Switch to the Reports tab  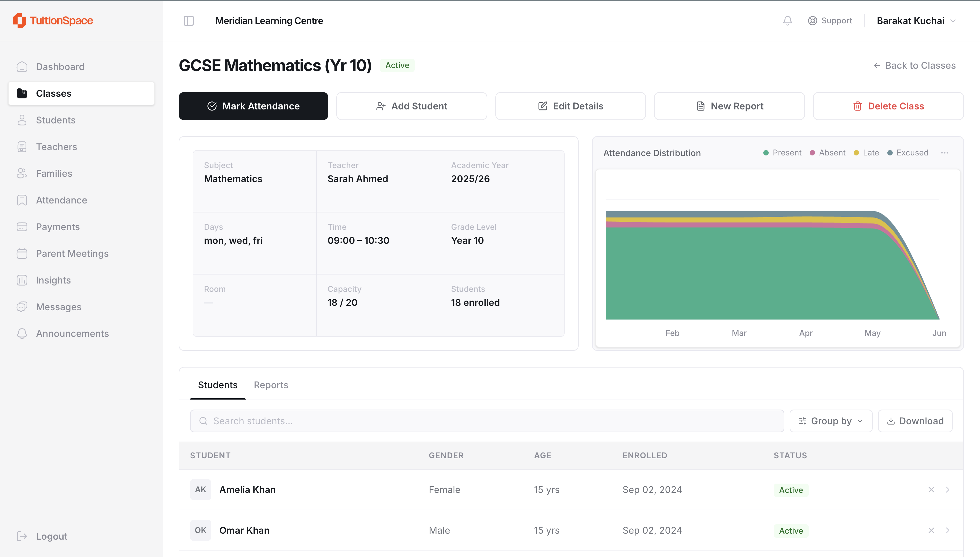(x=271, y=385)
